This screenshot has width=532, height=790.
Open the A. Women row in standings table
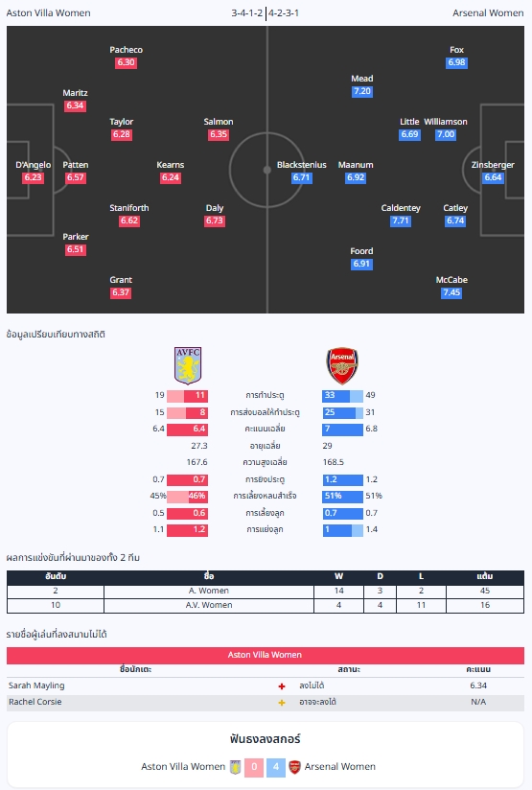pyautogui.click(x=266, y=591)
